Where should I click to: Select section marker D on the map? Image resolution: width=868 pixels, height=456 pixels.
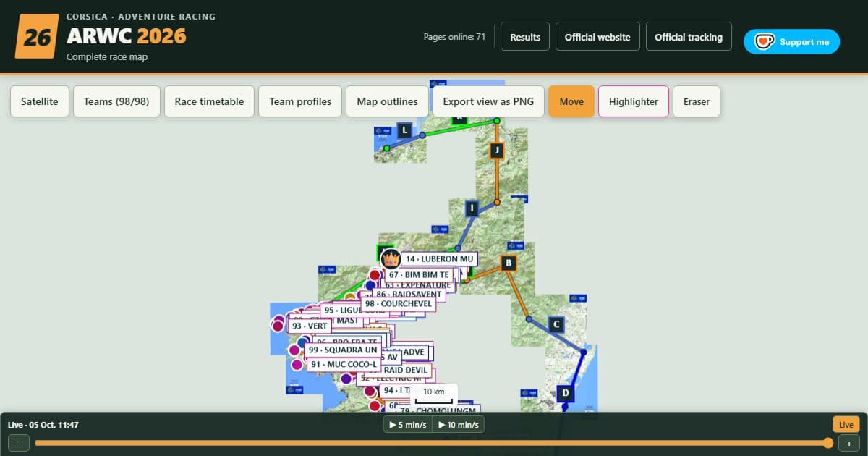[x=566, y=394]
